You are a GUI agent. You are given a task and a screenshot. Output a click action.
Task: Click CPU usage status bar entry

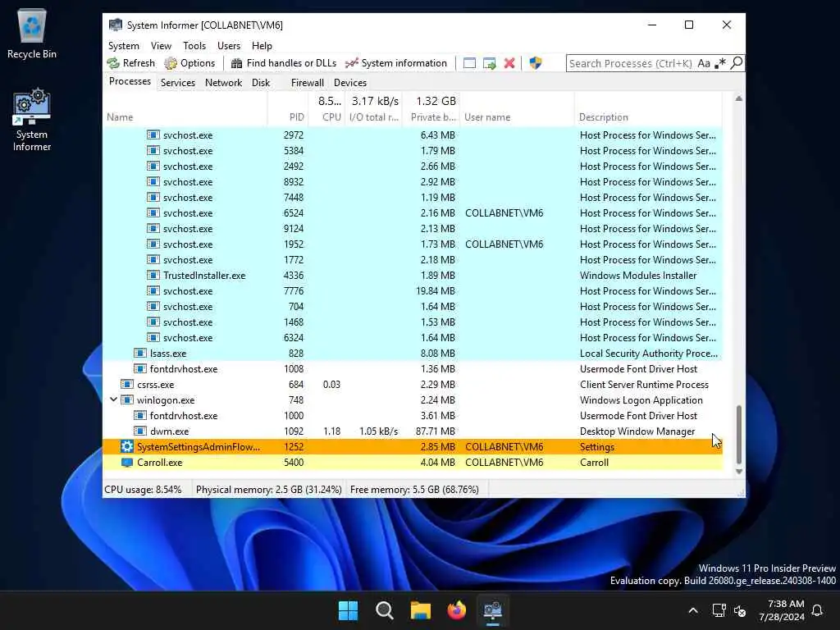coord(143,490)
